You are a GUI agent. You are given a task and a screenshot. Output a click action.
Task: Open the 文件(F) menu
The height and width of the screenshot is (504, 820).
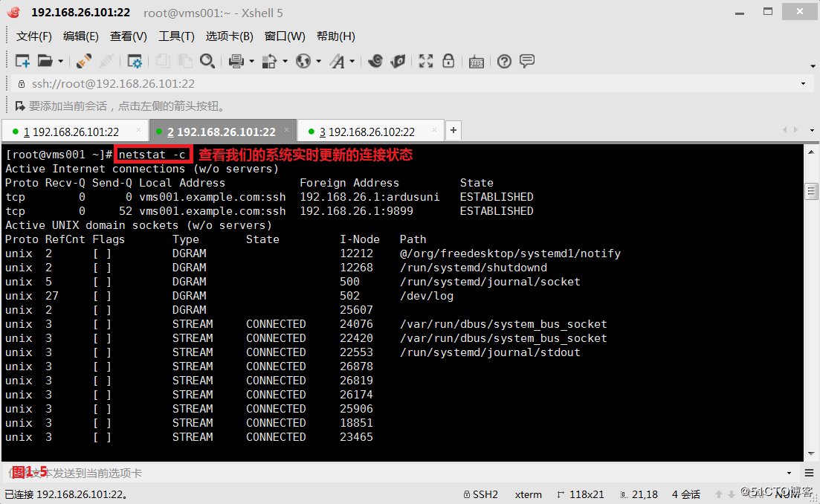tap(34, 36)
